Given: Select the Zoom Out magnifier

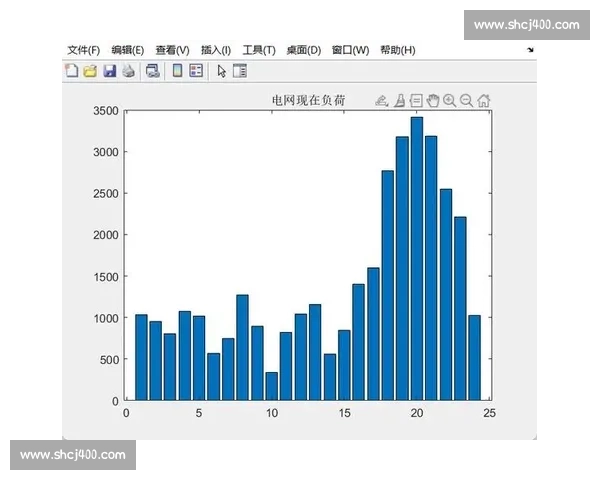Looking at the screenshot, I should click(466, 101).
